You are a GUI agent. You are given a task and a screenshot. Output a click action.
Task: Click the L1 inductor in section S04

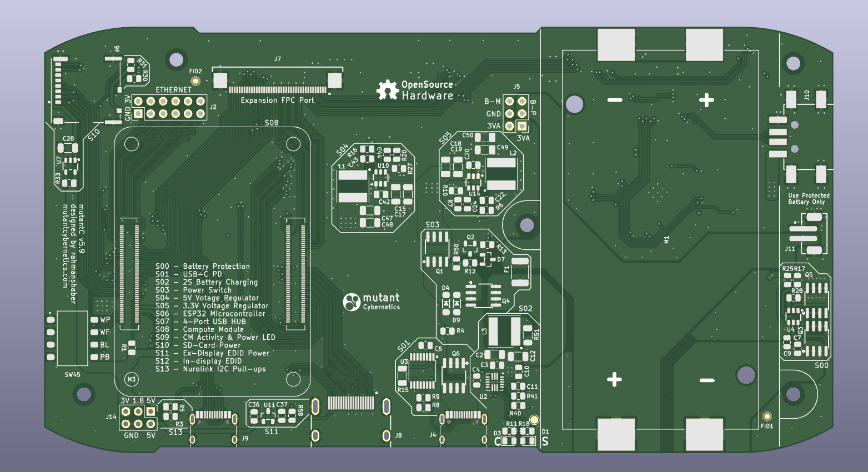pyautogui.click(x=353, y=187)
